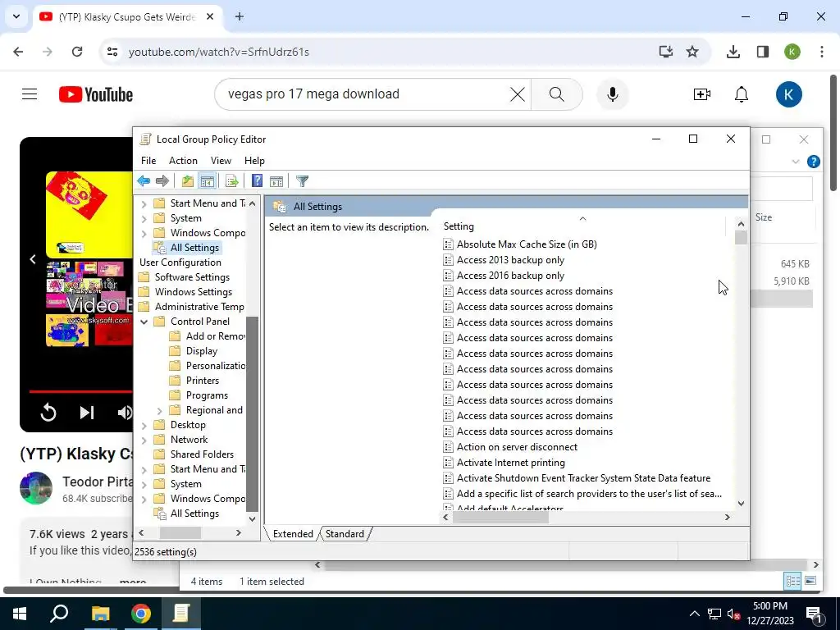Click the Back arrow in Group Policy toolbar
The width and height of the screenshot is (840, 630).
(x=144, y=181)
